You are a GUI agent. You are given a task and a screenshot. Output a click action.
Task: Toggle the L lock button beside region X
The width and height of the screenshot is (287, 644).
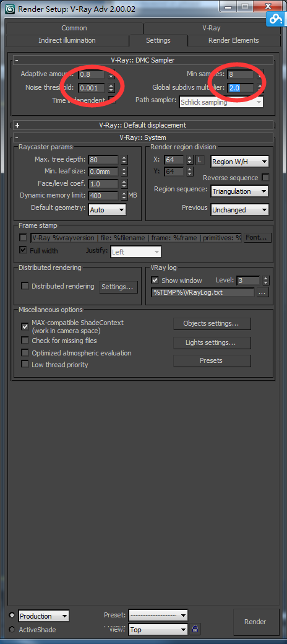point(200,160)
